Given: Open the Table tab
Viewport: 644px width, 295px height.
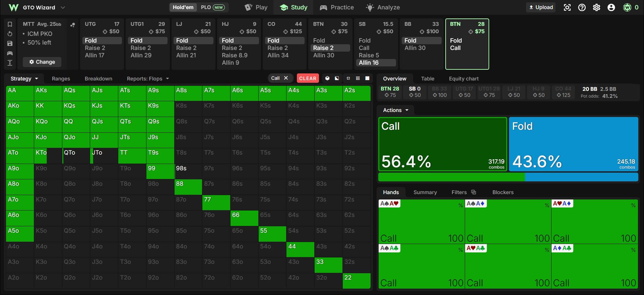Looking at the screenshot, I should tap(428, 78).
